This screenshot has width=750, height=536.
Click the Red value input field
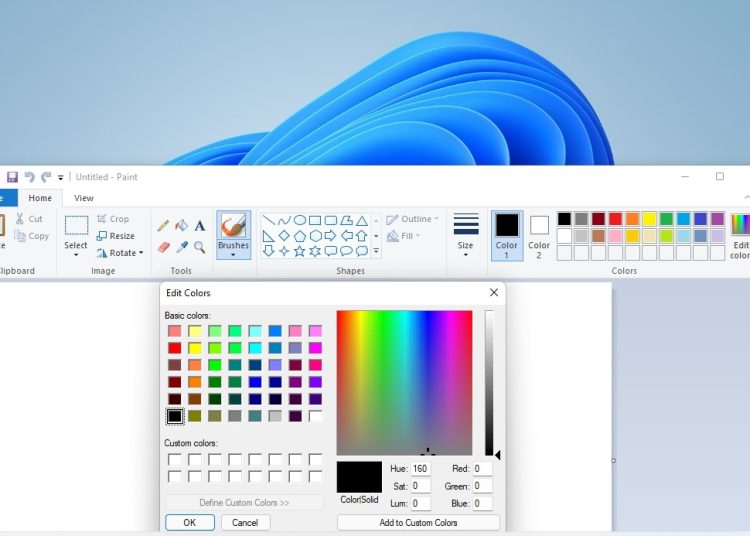pyautogui.click(x=483, y=469)
